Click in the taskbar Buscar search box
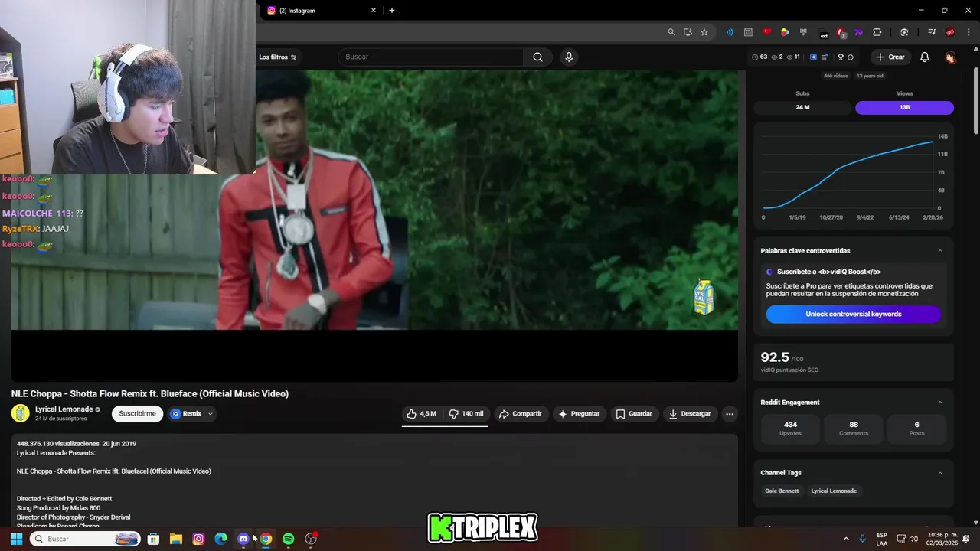 (x=86, y=539)
